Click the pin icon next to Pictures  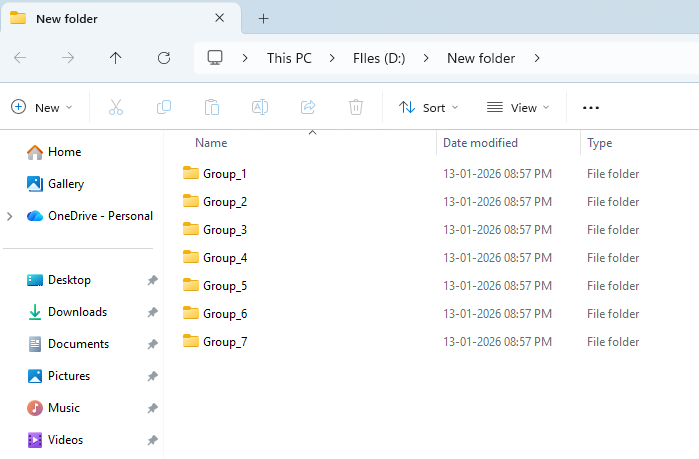click(x=152, y=376)
